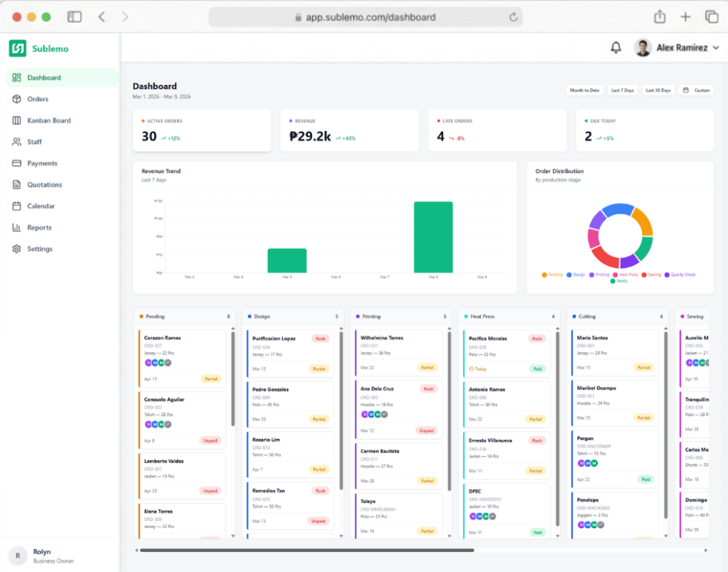This screenshot has width=728, height=572.
Task: Click the Kanban Board columns icon
Action: [x=17, y=120]
